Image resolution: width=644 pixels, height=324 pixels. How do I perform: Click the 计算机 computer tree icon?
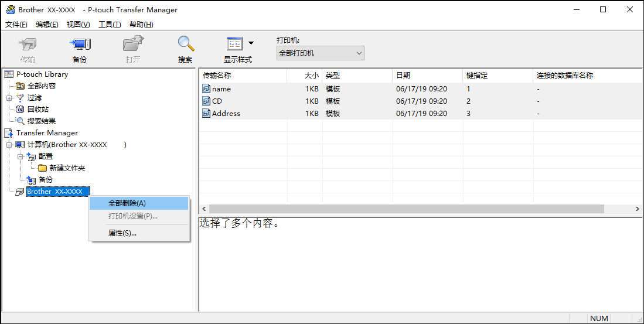tap(20, 145)
